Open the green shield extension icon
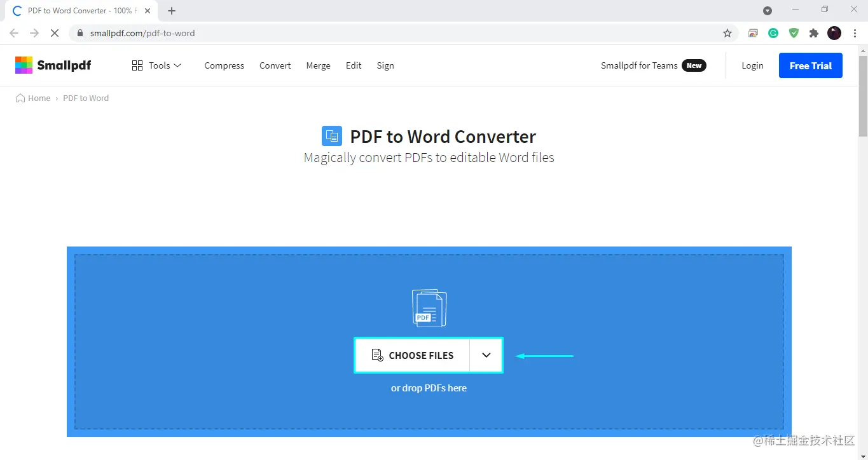This screenshot has height=460, width=868. tap(794, 33)
